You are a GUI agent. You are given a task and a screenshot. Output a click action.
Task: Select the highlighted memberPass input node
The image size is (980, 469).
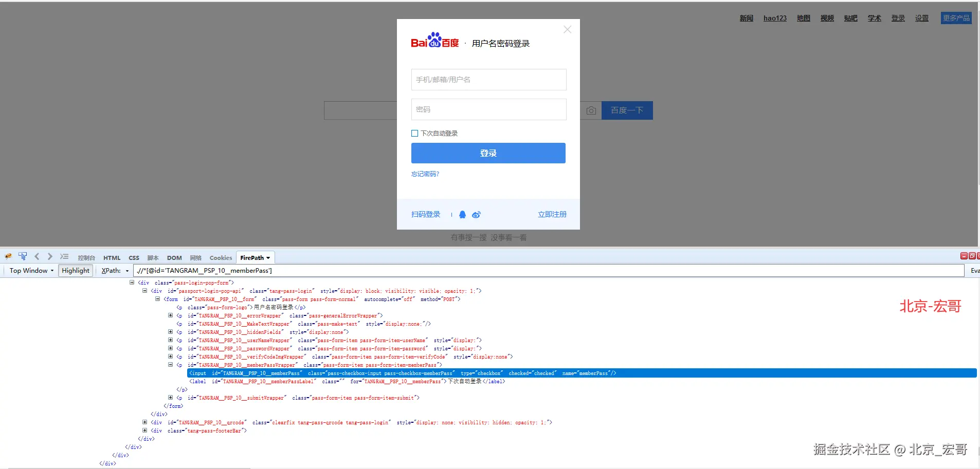pyautogui.click(x=582, y=373)
